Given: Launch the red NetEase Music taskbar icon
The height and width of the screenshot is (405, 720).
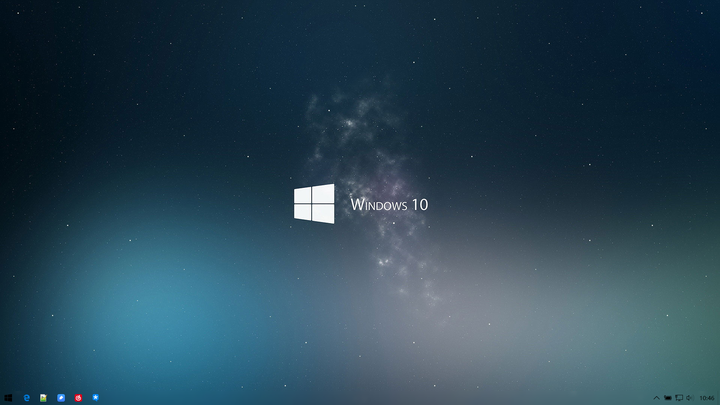Looking at the screenshot, I should point(78,398).
